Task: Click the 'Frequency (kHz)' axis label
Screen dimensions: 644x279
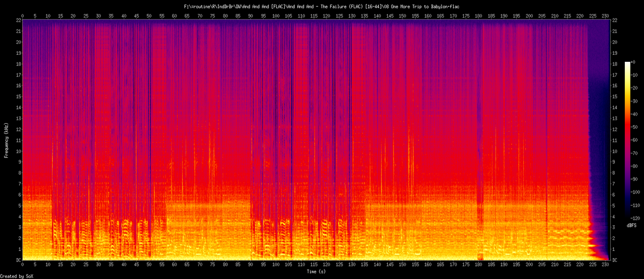Action: [x=7, y=140]
